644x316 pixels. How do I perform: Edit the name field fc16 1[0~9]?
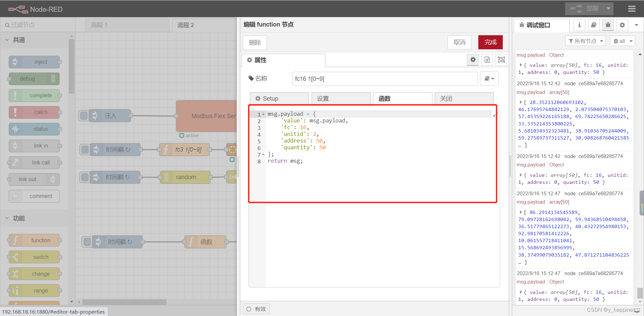point(385,79)
